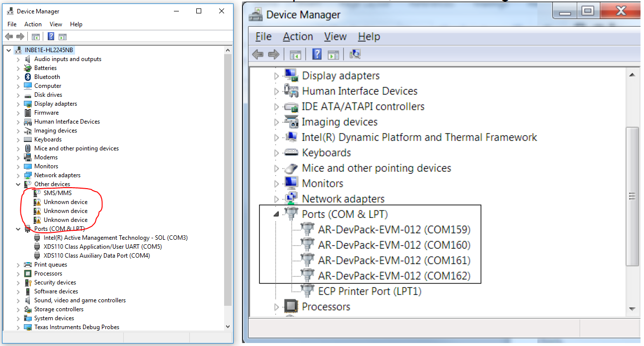Screen dimensions: 644x346
Task: Open the View menu in right window
Action: click(335, 36)
